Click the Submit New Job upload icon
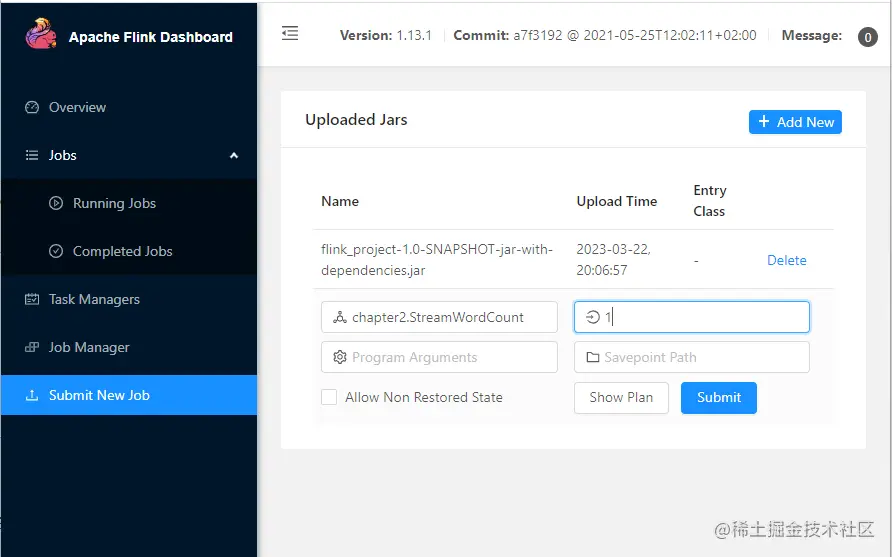The image size is (892, 557). (32, 395)
